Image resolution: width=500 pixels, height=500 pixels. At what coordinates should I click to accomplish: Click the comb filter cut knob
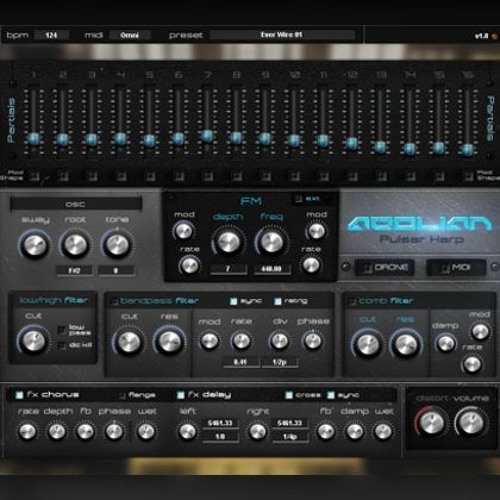368,344
